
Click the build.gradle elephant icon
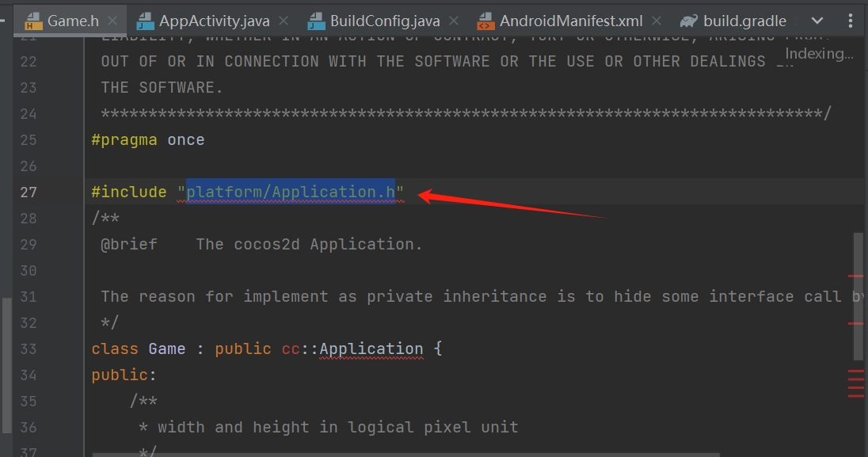click(x=689, y=21)
